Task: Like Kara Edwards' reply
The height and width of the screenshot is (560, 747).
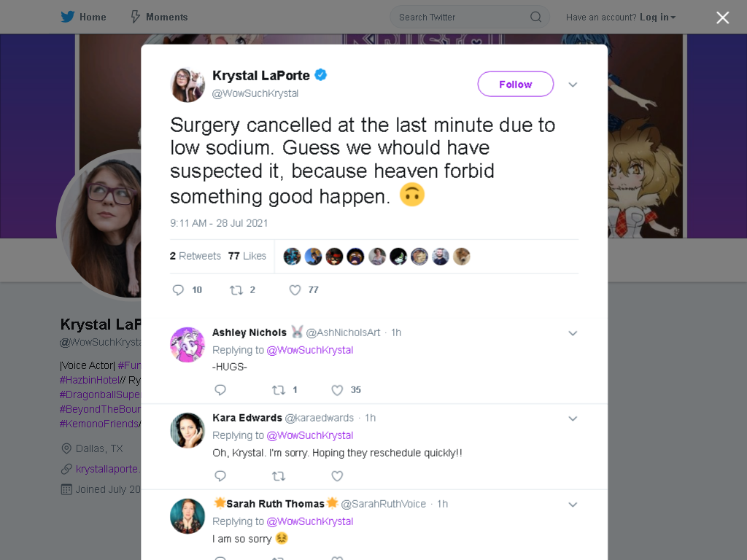Action: pyautogui.click(x=337, y=475)
